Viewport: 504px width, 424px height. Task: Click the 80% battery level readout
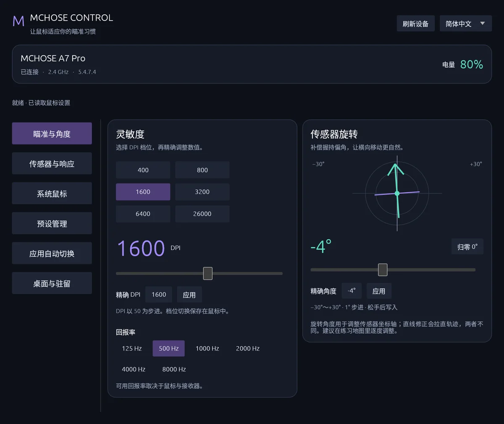471,64
